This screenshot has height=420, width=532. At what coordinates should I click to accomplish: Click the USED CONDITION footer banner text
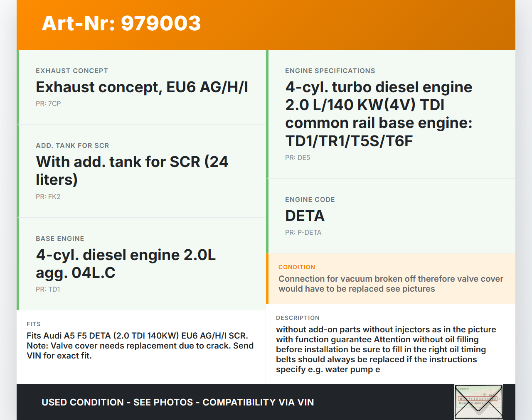tap(177, 402)
